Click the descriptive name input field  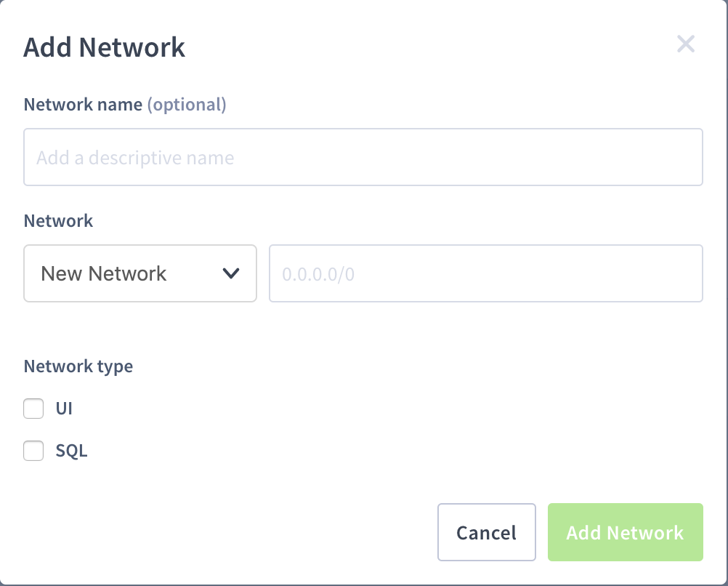tap(363, 157)
